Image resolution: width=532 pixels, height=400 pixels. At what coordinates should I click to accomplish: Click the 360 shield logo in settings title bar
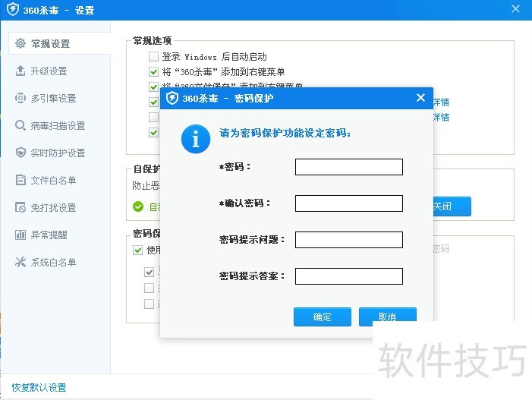(x=13, y=10)
